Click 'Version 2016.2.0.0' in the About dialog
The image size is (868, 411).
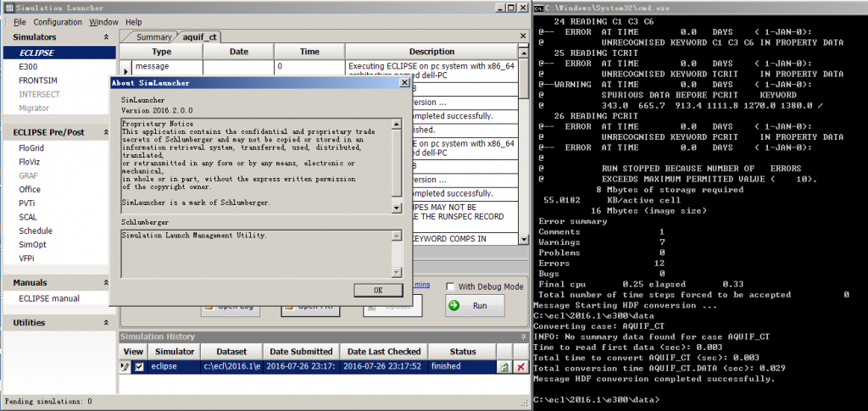click(x=157, y=111)
